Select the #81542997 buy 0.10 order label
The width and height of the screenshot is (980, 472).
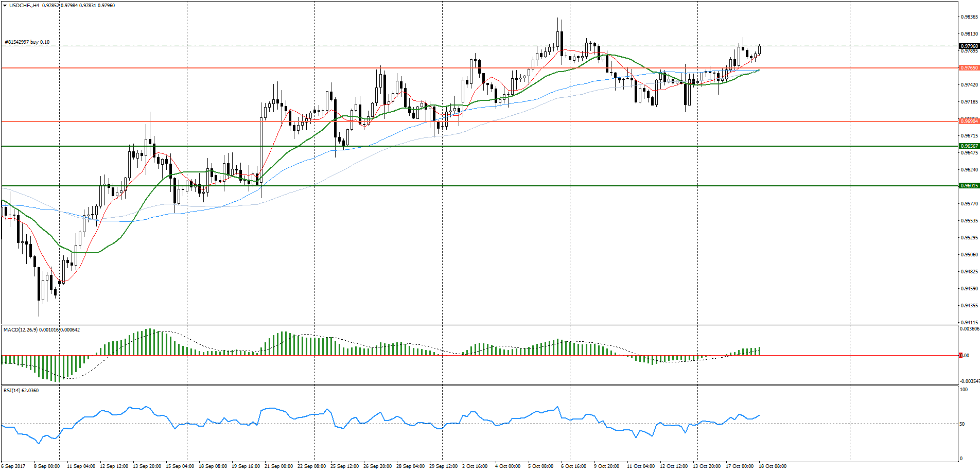pos(28,42)
